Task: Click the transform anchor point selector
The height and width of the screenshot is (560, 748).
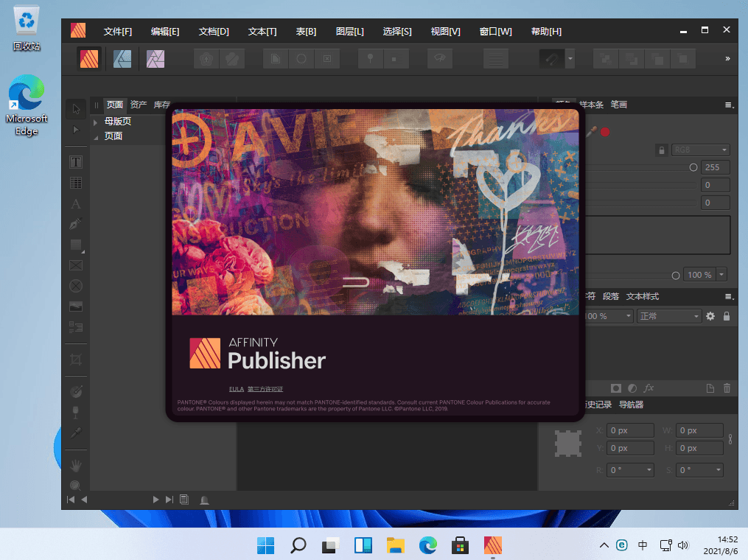Action: [567, 444]
